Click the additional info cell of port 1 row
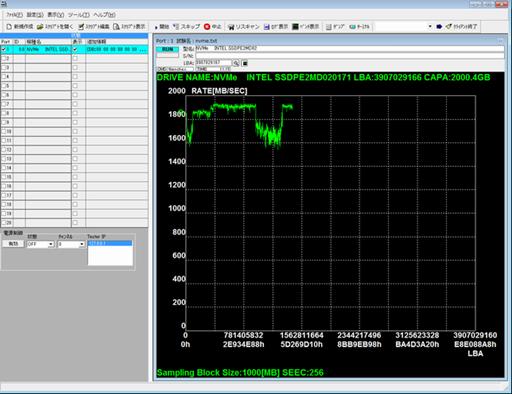Viewport: 512px width, 394px height. click(x=117, y=49)
